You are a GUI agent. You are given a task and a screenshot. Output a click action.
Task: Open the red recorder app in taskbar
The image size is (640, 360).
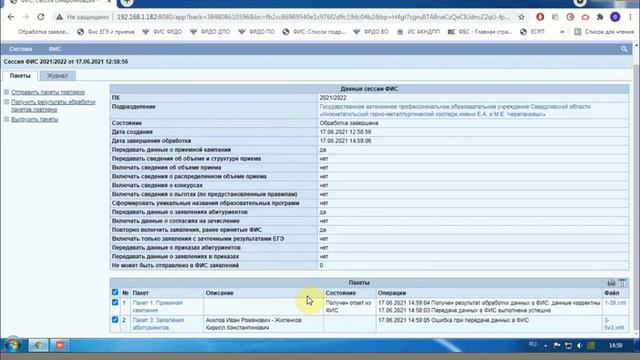pos(60,345)
